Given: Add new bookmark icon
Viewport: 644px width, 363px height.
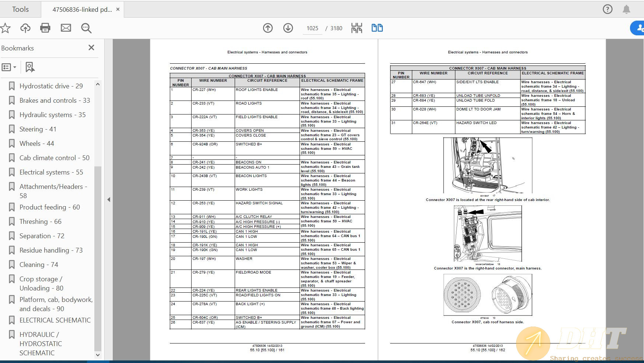Looking at the screenshot, I should tap(30, 67).
